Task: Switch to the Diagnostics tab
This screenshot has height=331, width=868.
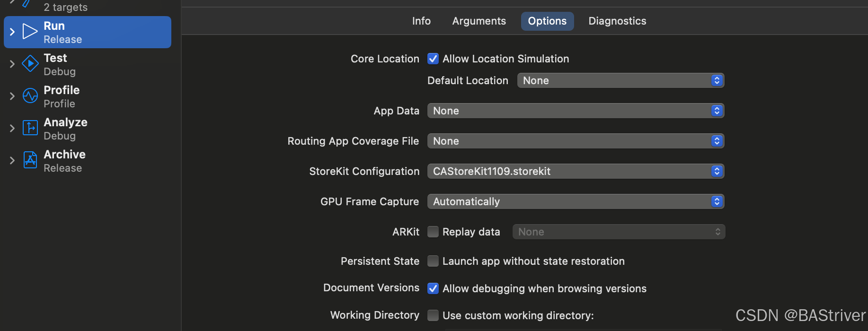Action: click(617, 21)
